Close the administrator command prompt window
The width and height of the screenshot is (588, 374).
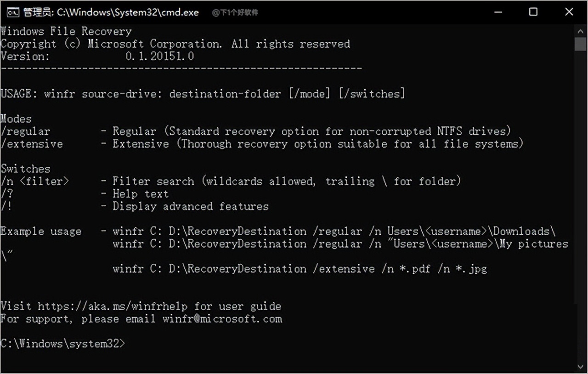tap(569, 12)
